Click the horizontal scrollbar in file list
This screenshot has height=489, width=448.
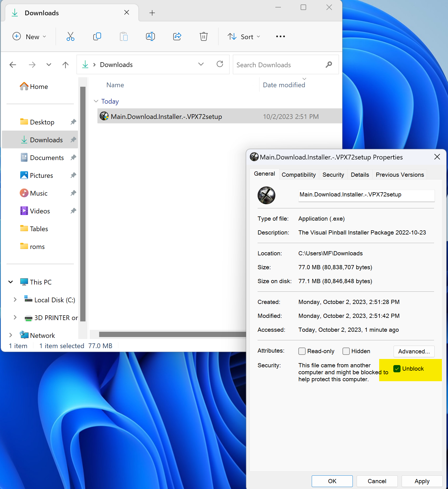[172, 334]
